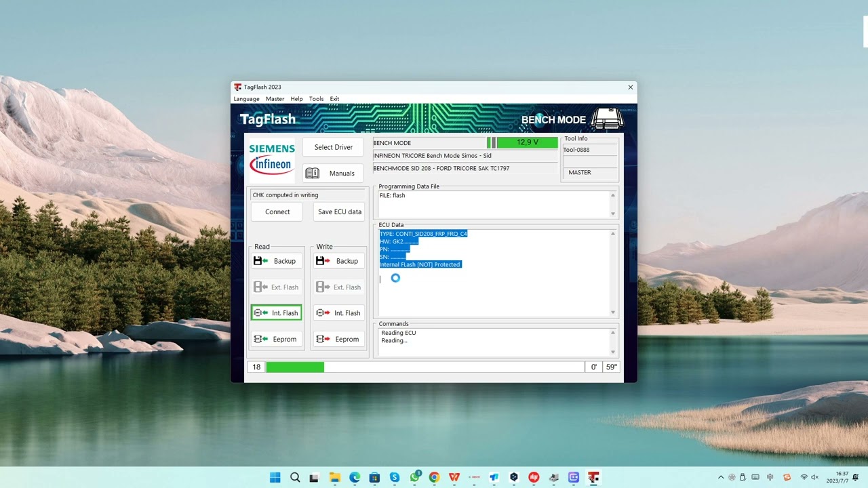This screenshot has width=868, height=488.
Task: Click the Siemens Infineon logo
Action: [x=272, y=159]
